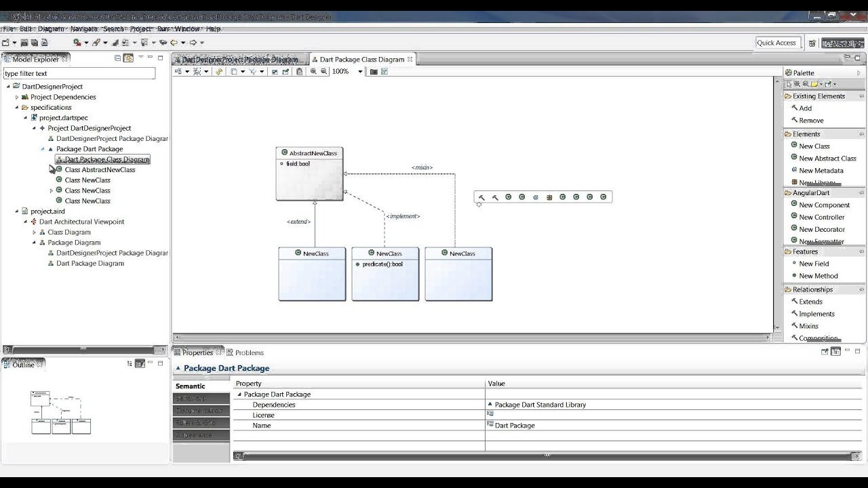Pick Mixins relationship tool in palette
This screenshot has height=488, width=868.
coord(804,326)
